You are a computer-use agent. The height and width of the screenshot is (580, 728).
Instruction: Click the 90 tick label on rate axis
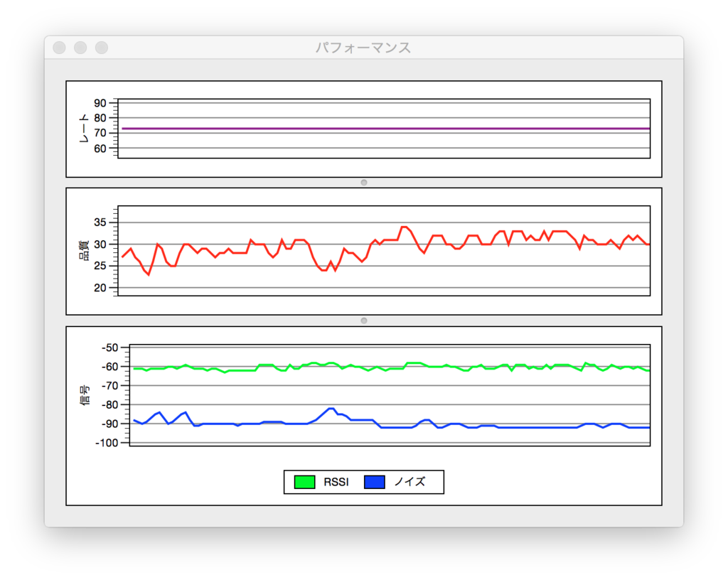click(x=100, y=103)
